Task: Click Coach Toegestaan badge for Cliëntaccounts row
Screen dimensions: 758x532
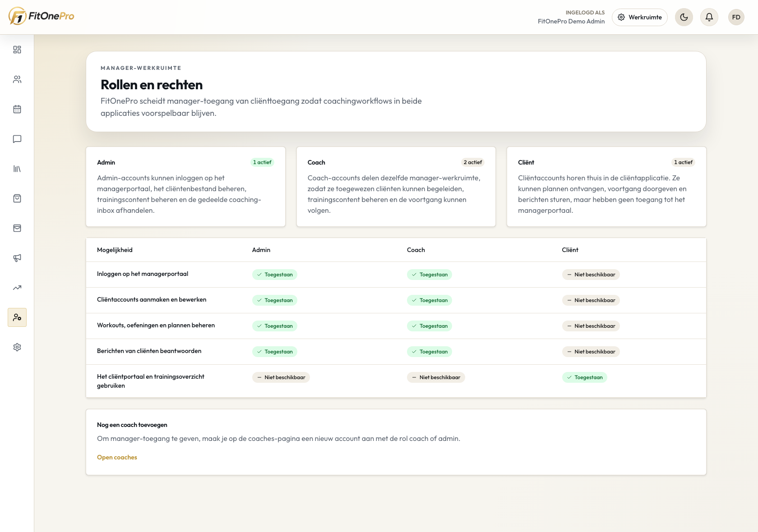Action: pos(430,300)
